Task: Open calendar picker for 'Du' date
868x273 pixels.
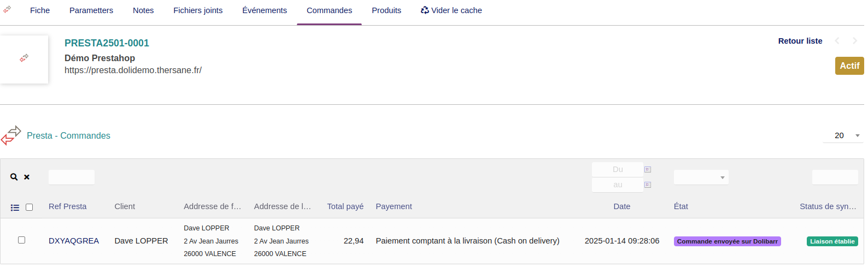Action: [x=648, y=169]
